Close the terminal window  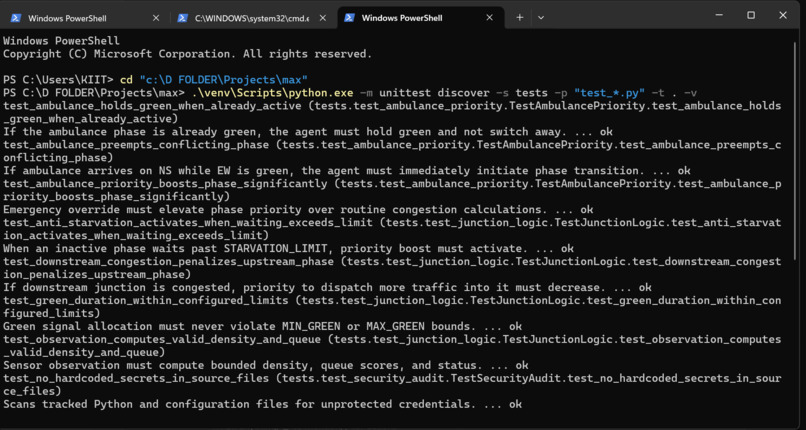(783, 15)
